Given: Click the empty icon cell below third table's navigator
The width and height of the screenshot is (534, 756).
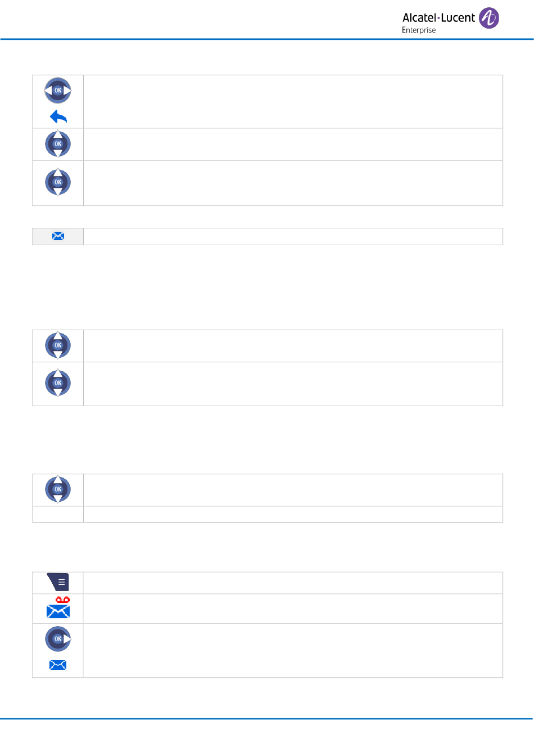Looking at the screenshot, I should [x=58, y=514].
